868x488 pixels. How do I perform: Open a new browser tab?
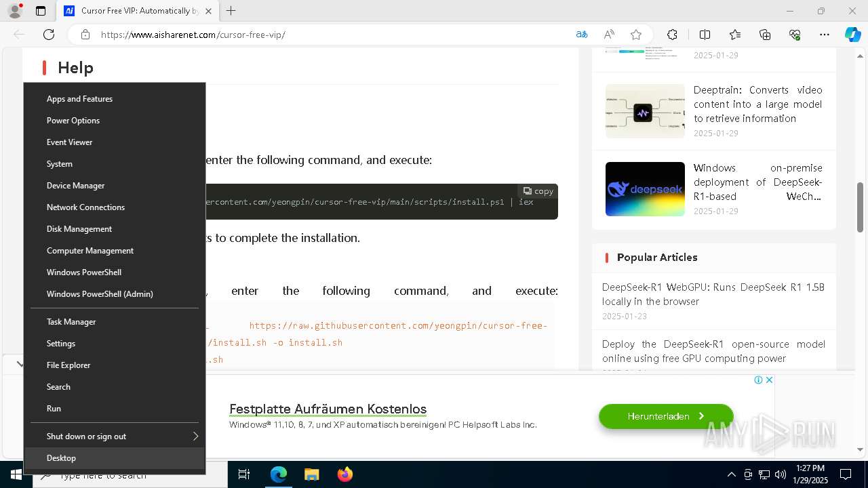231,11
